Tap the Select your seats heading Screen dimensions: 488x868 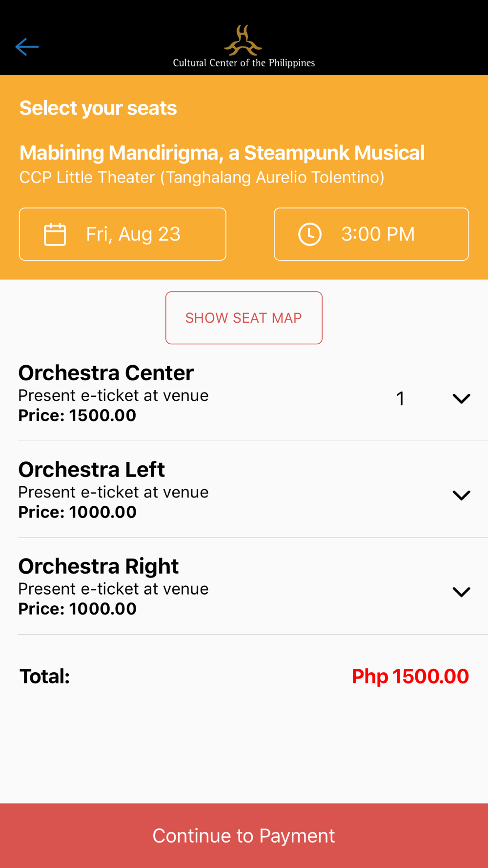pyautogui.click(x=98, y=108)
